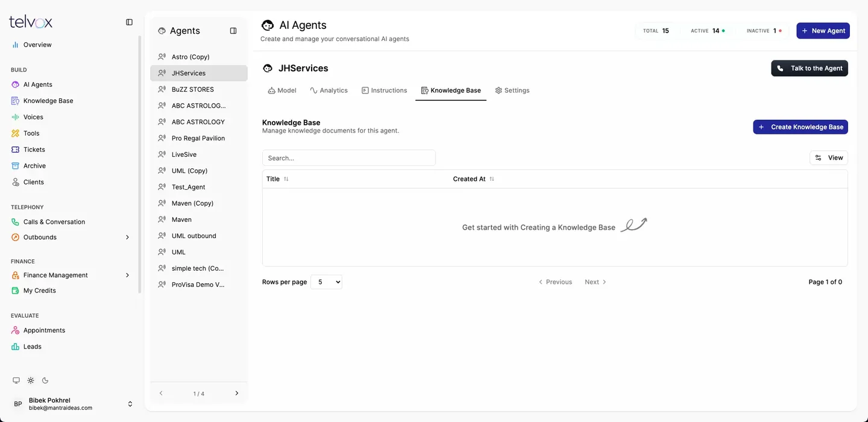Sort table by Created At column
The image size is (868, 422).
tap(474, 179)
